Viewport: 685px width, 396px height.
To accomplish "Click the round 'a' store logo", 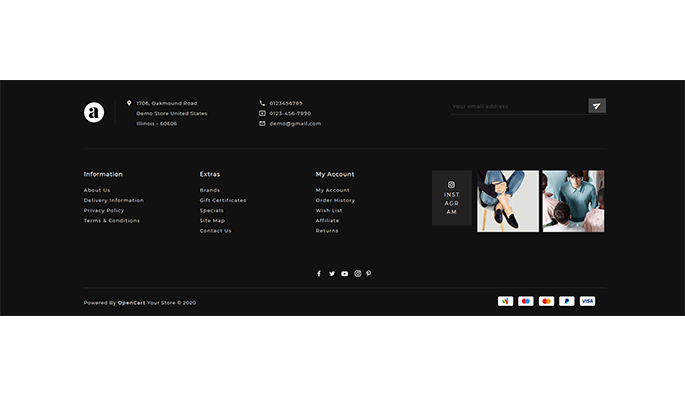I will tap(94, 112).
